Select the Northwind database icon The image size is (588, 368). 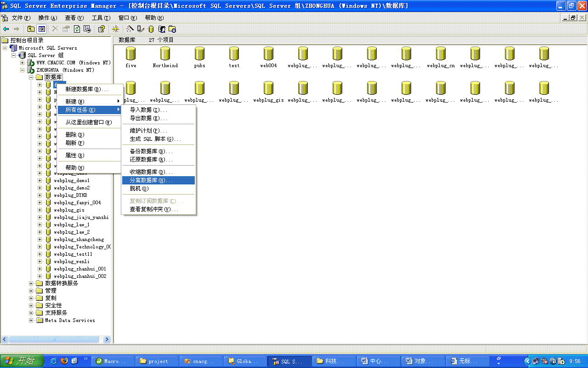tap(165, 54)
